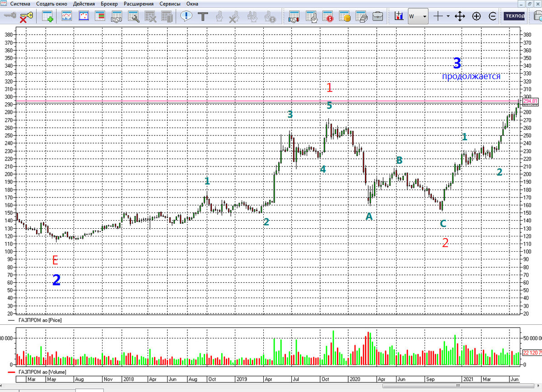Select the crosshair cursor tool

[x=438, y=17]
